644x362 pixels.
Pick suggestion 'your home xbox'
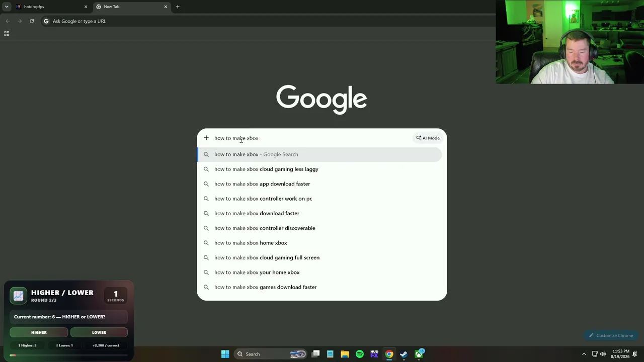(x=319, y=273)
